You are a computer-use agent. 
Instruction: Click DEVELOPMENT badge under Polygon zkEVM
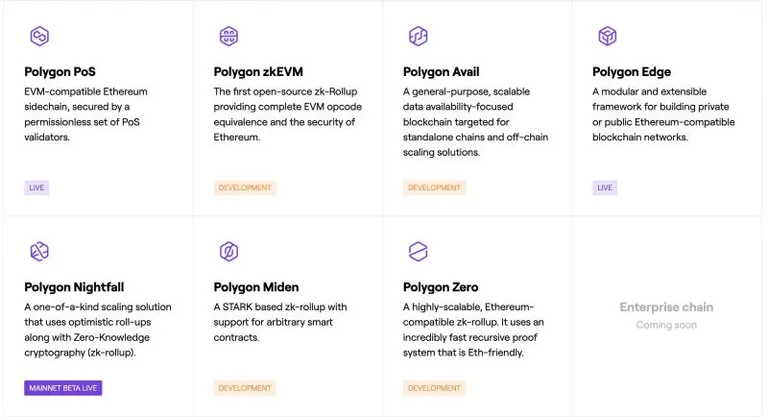pos(245,188)
